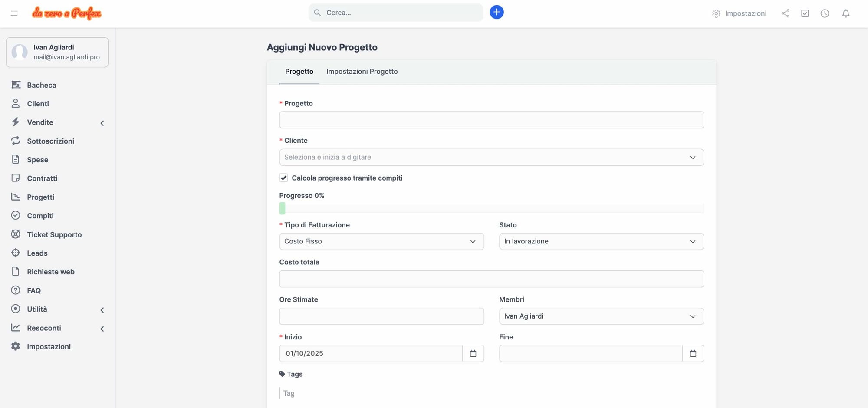Click the Ticket Supporto sidebar icon
This screenshot has height=408, width=868.
16,234
